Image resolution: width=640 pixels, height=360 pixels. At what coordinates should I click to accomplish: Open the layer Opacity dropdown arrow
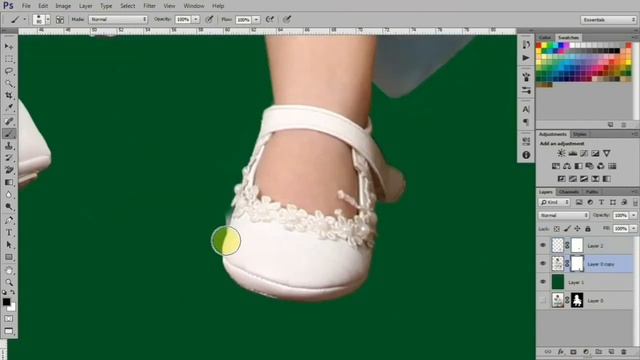(x=634, y=215)
